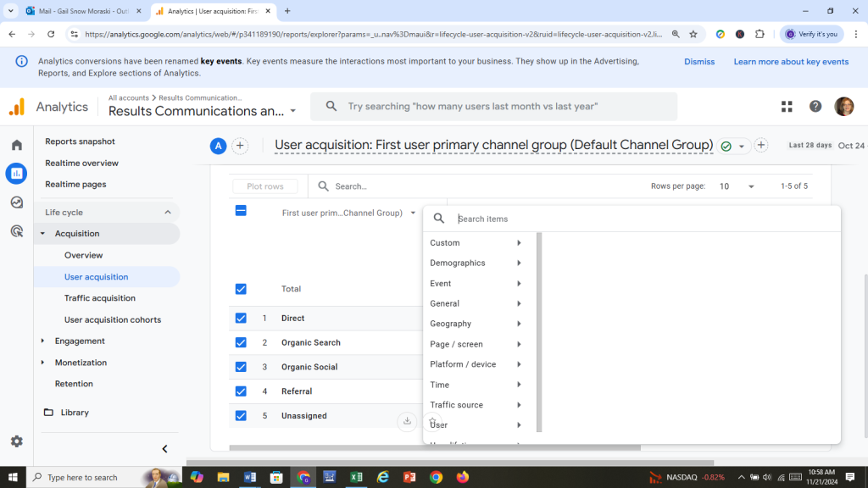
Task: Open the Help question mark icon
Action: tap(815, 106)
